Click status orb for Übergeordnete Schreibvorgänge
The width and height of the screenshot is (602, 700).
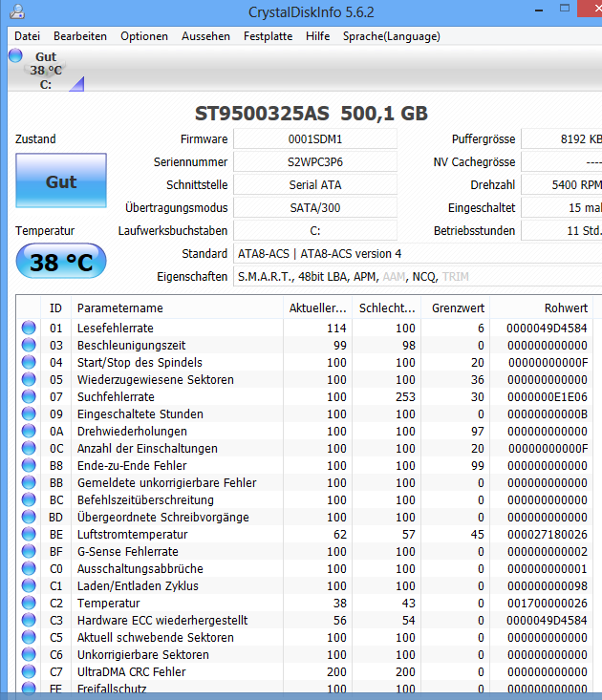point(29,517)
